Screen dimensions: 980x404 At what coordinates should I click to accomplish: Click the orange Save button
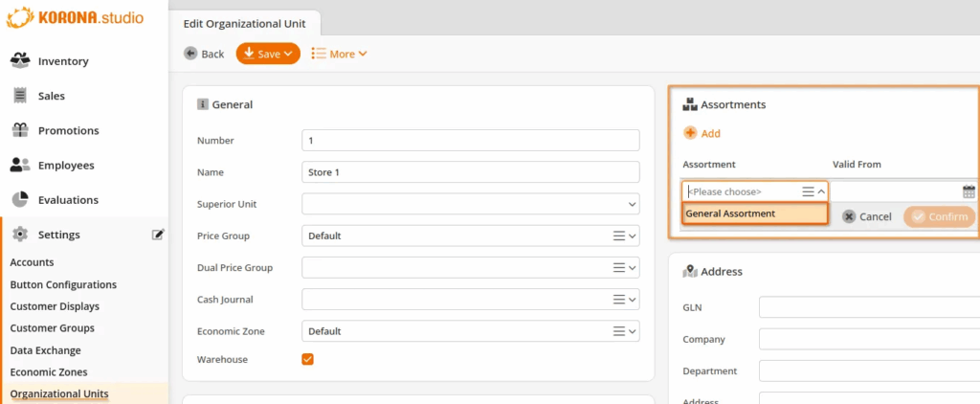click(268, 54)
